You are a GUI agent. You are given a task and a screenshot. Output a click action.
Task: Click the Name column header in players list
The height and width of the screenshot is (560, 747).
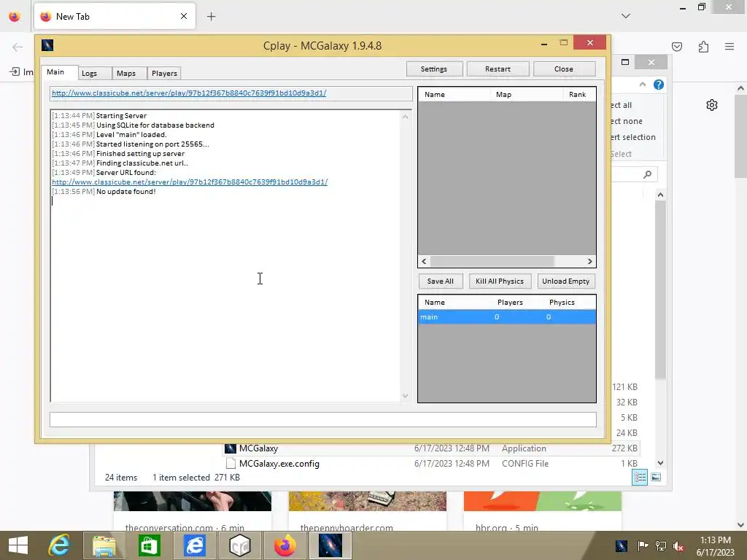click(x=454, y=94)
